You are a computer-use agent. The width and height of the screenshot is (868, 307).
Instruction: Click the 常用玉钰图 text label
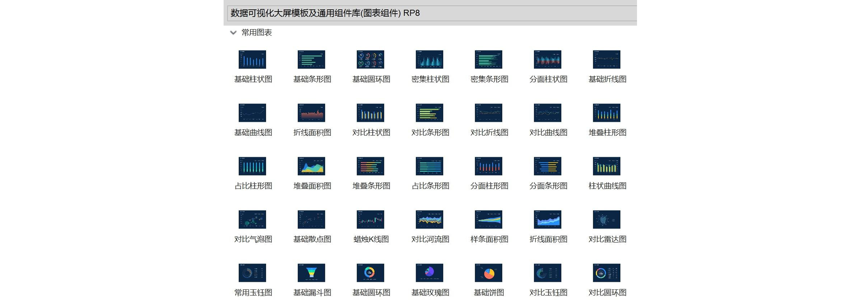[253, 292]
